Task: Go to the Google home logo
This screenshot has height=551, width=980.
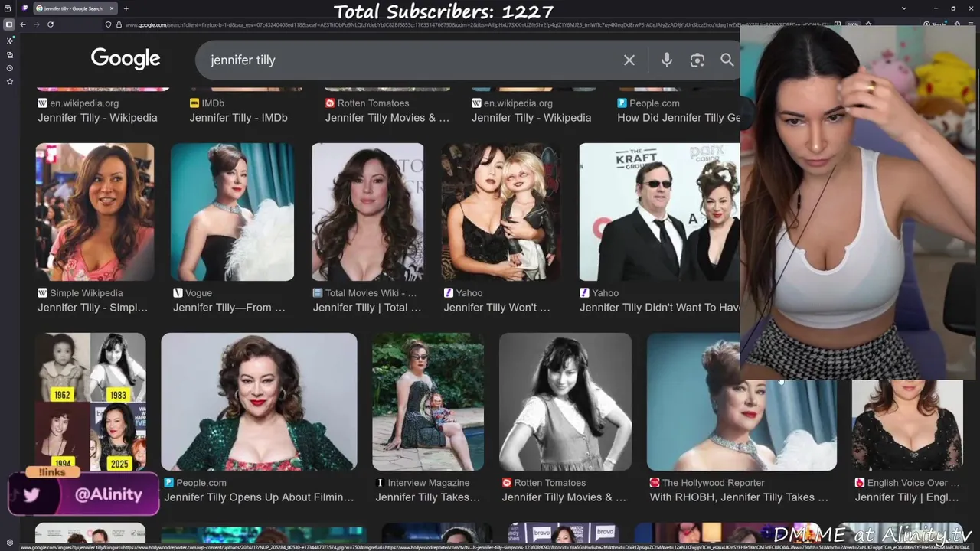Action: 126,59
